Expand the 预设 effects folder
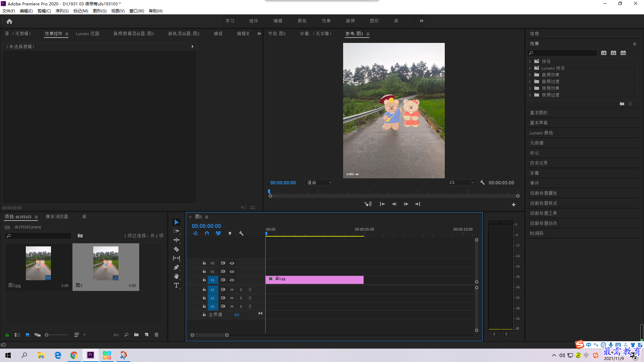 [530, 61]
